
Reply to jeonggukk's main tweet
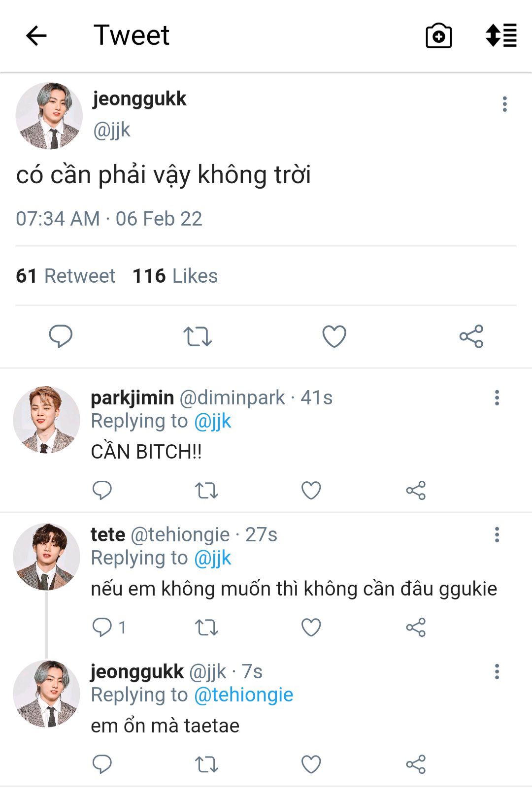pyautogui.click(x=61, y=336)
